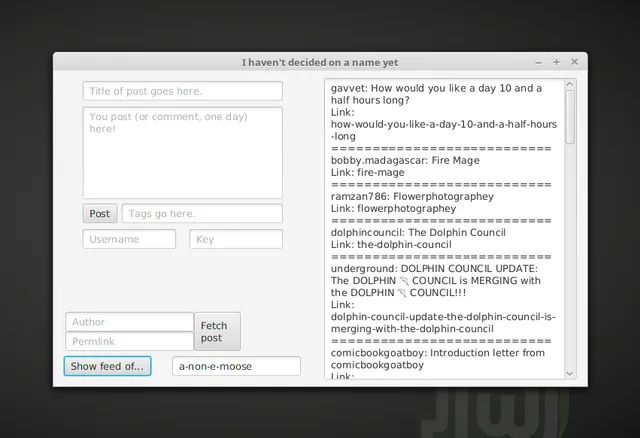Click the feed scrollbar up arrow
640x438 pixels.
(x=570, y=84)
